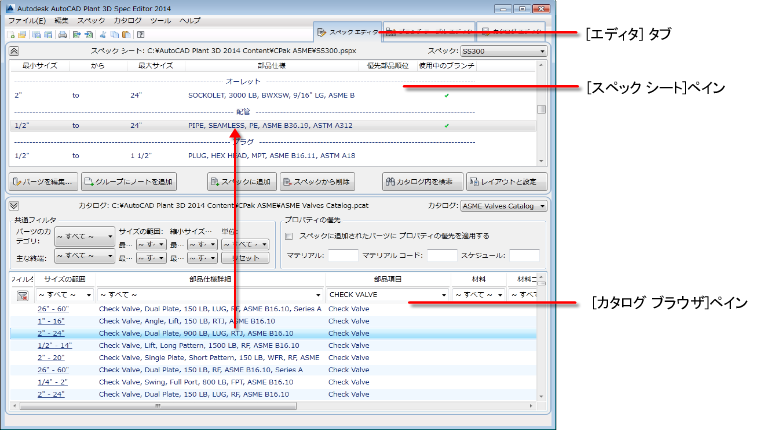
Task: Toggle the branch-in-use check for PIPE row
Action: coord(446,126)
